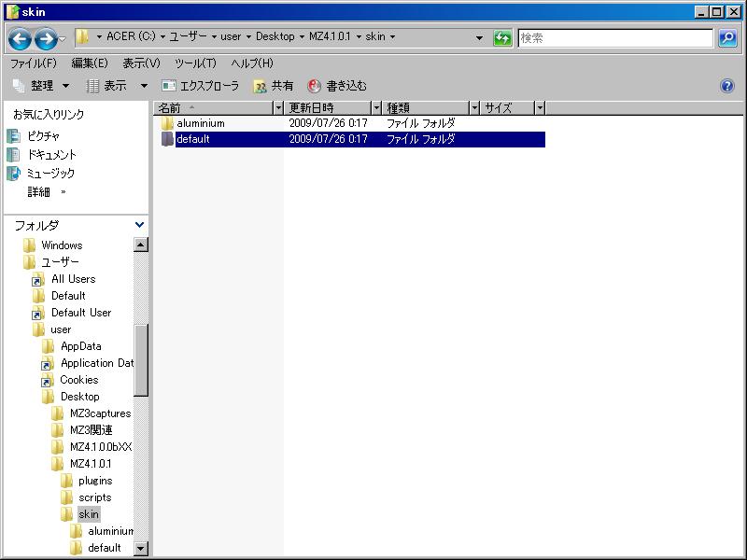Click the エクスプローラ toolbar button
747x560 pixels.
[201, 86]
